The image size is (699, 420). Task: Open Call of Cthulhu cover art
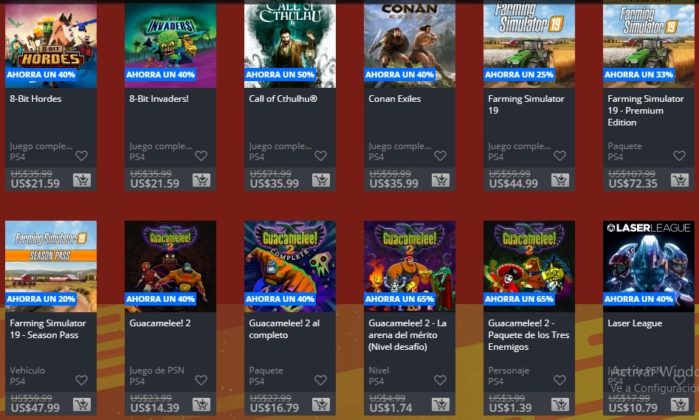[x=290, y=45]
